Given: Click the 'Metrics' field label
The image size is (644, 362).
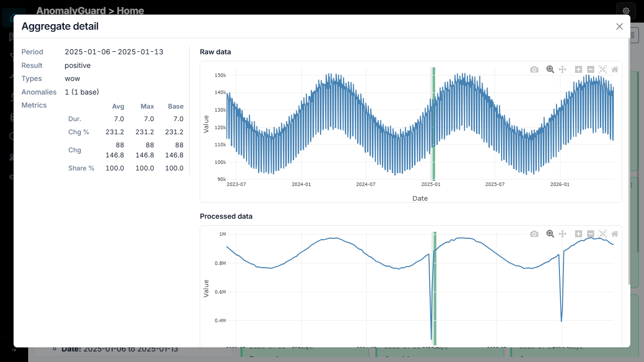Looking at the screenshot, I should 34,105.
